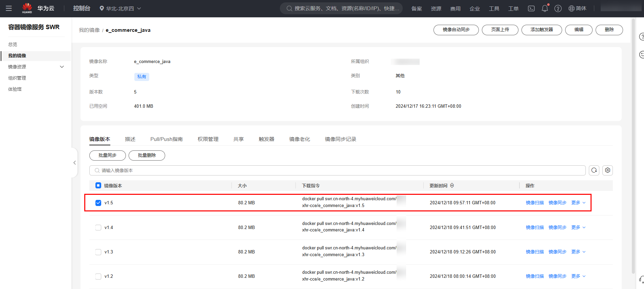Open 更多 dropdown for v1.3
This screenshot has width=644, height=289.
[x=578, y=252]
